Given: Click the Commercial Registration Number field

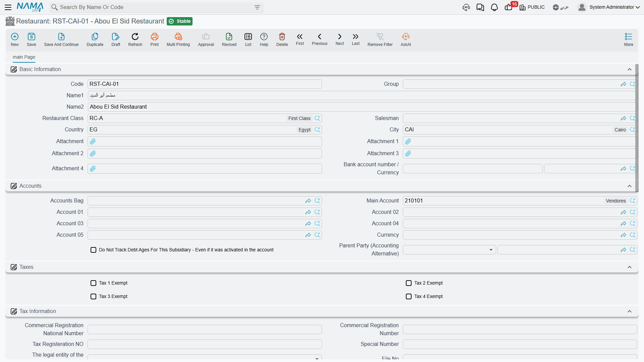Looking at the screenshot, I should (x=520, y=329).
